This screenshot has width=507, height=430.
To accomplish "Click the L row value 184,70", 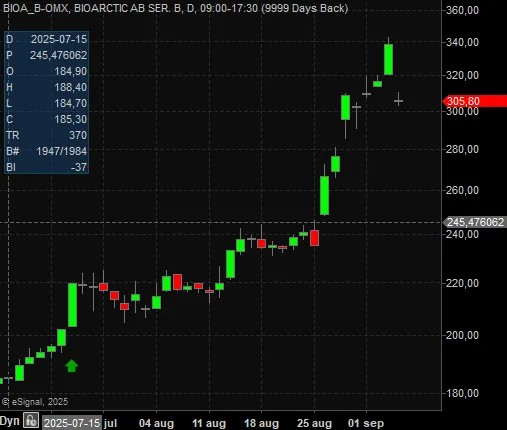I will pyautogui.click(x=71, y=103).
